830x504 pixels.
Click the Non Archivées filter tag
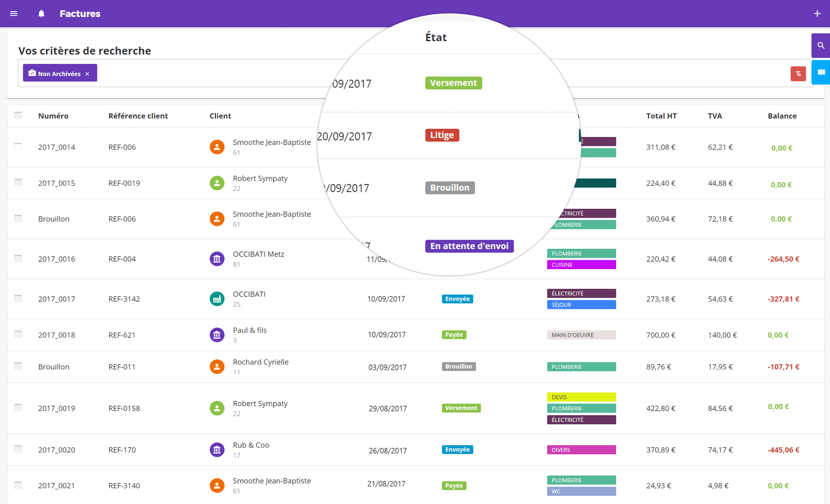[x=60, y=73]
